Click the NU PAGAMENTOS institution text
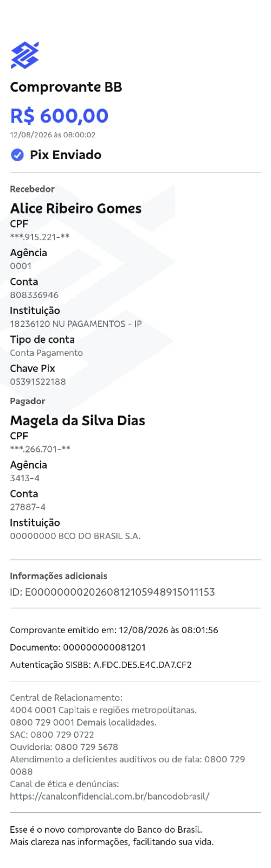The height and width of the screenshot is (868, 271). [x=76, y=324]
